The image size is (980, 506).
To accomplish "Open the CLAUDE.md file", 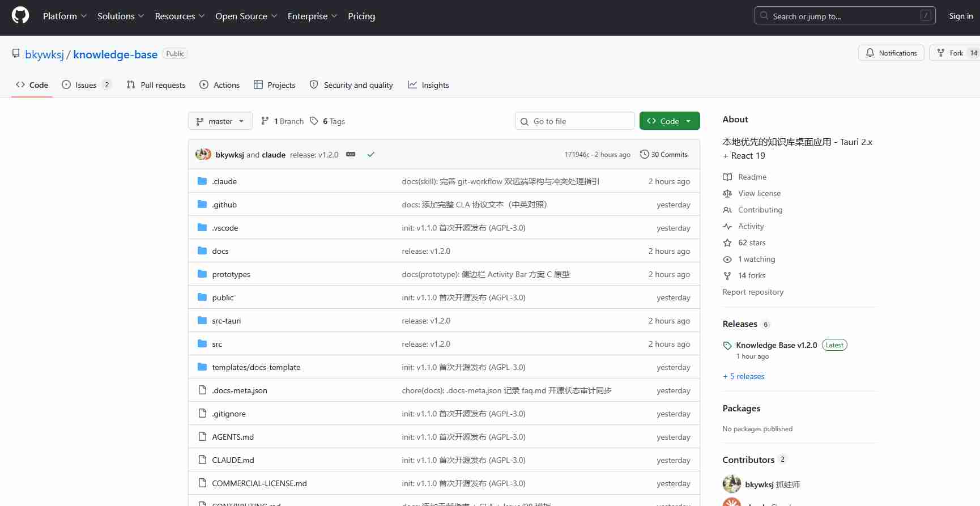I will coord(233,460).
